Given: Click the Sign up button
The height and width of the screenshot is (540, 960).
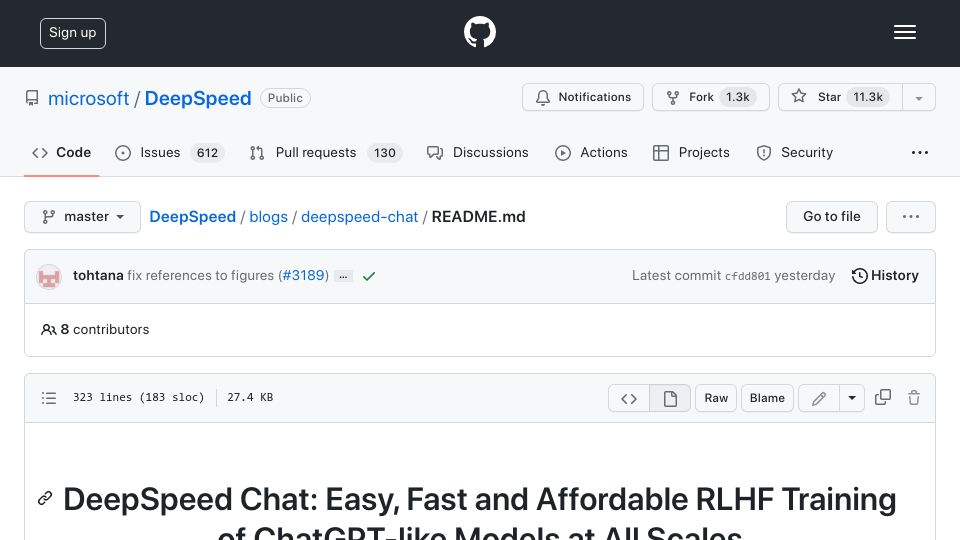Looking at the screenshot, I should pyautogui.click(x=73, y=33).
